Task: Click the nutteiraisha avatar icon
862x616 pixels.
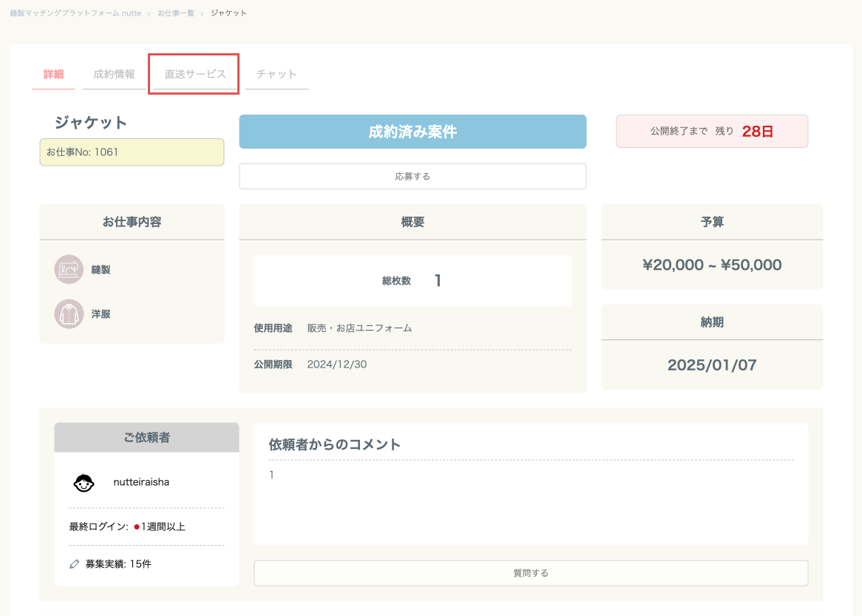Action: (84, 482)
